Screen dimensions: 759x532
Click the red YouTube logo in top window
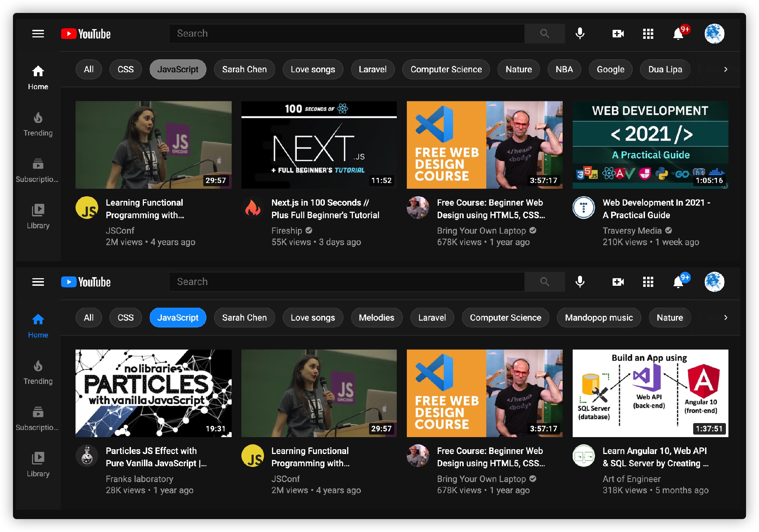(x=86, y=34)
